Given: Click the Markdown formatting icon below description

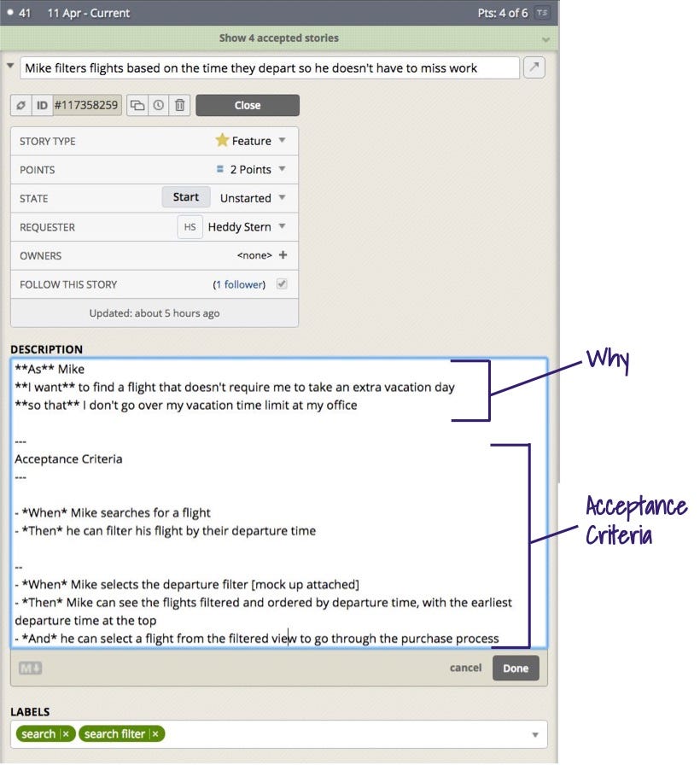Looking at the screenshot, I should pos(30,668).
